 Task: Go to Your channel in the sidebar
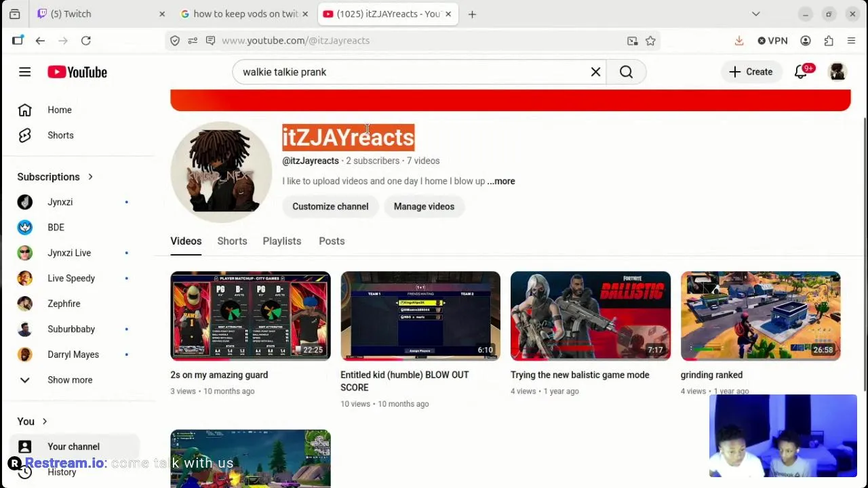tap(73, 447)
